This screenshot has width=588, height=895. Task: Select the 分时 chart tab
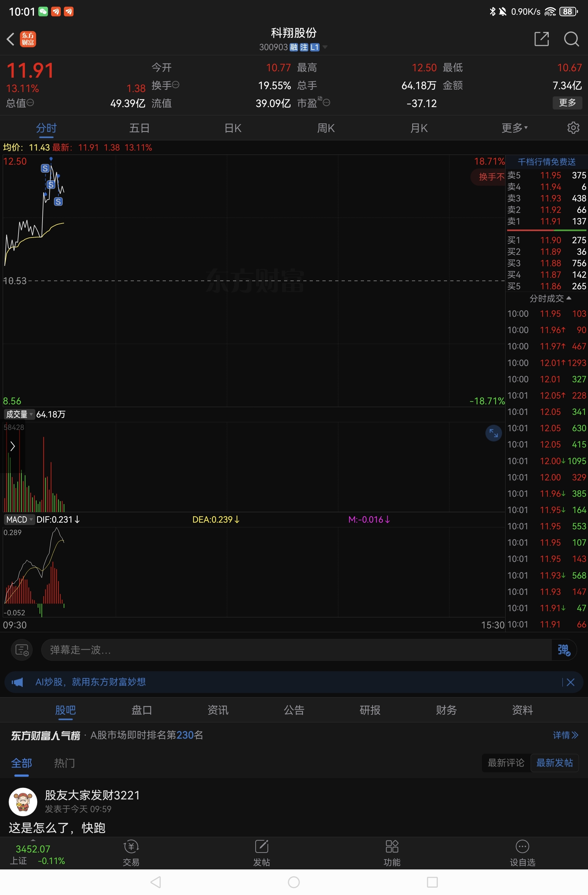coord(46,128)
